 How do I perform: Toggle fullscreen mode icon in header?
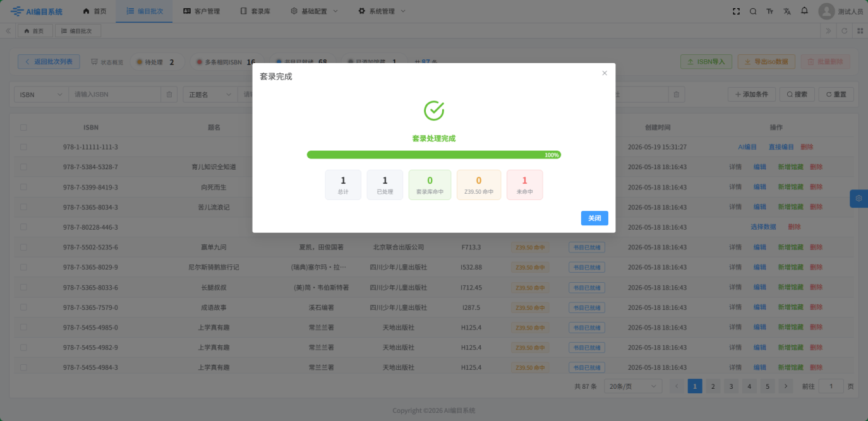pyautogui.click(x=736, y=11)
